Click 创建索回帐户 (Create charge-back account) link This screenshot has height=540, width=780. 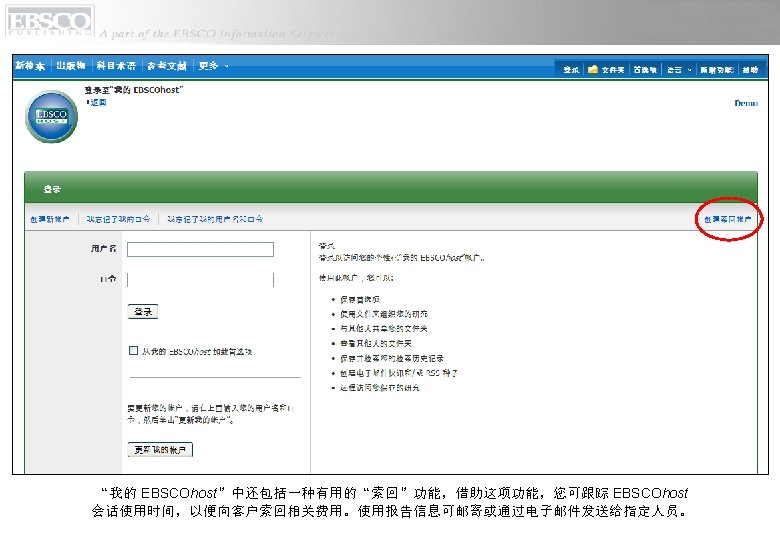point(727,219)
